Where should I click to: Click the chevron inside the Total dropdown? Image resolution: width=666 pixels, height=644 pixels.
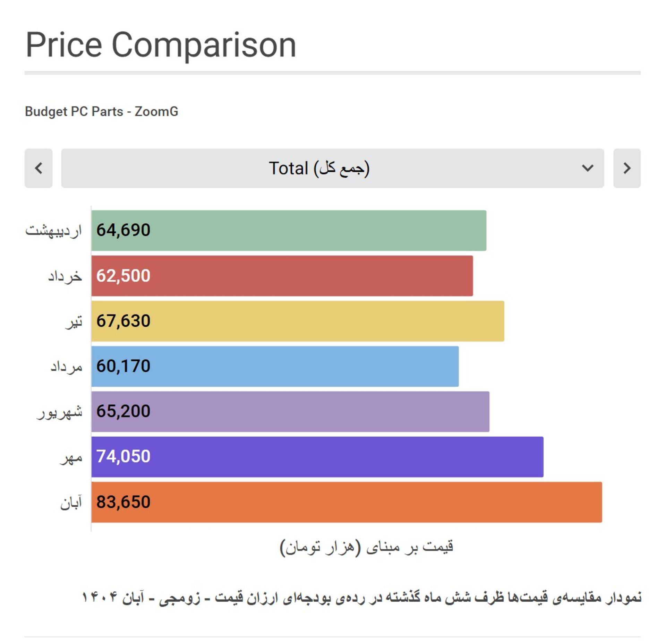click(x=587, y=168)
